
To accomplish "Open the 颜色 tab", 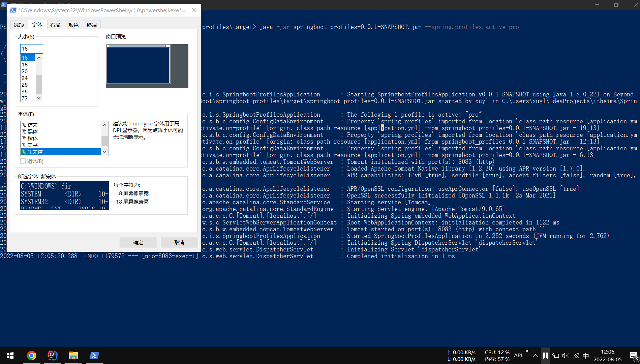I will coord(73,25).
